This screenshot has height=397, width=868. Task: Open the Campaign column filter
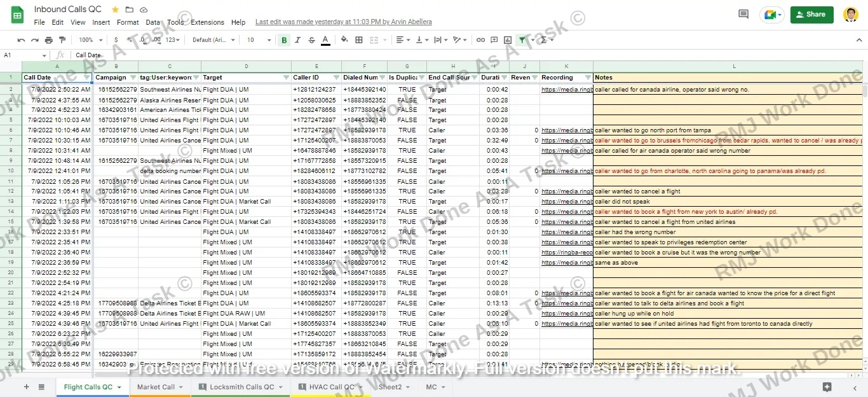click(x=133, y=78)
